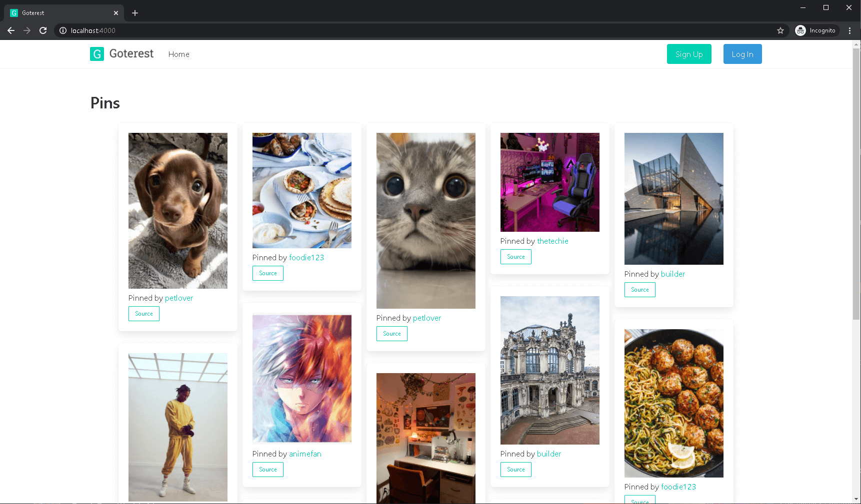Click the browser forward arrow

[x=27, y=30]
